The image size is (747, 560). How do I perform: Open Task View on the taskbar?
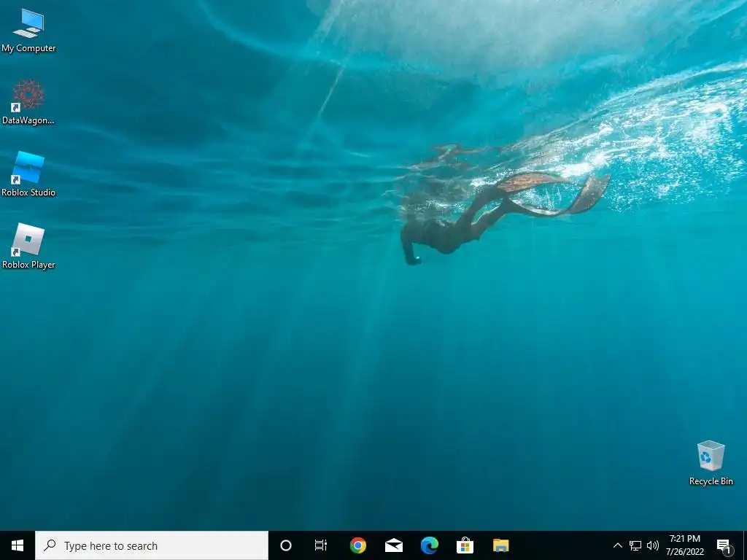click(321, 545)
